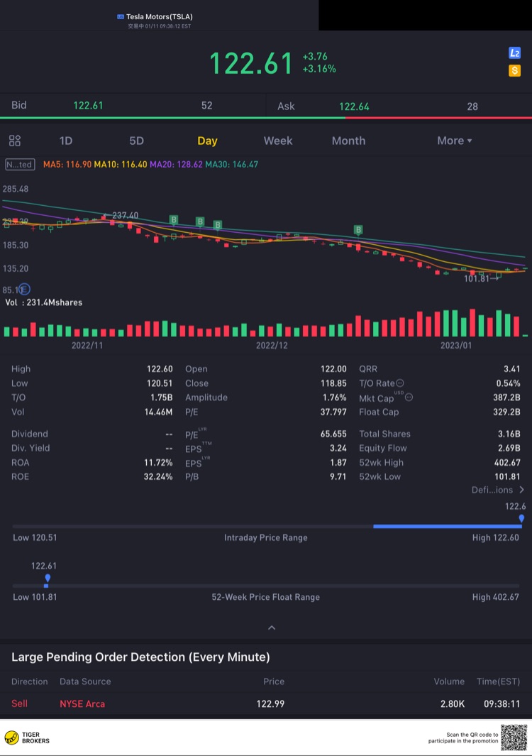532x756 pixels.
Task: Select the Month chart tab
Action: click(348, 141)
